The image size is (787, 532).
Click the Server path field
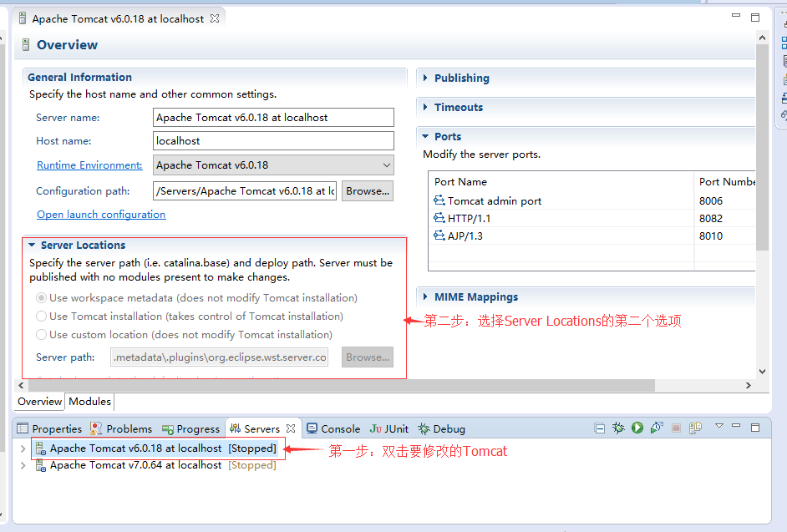[220, 357]
